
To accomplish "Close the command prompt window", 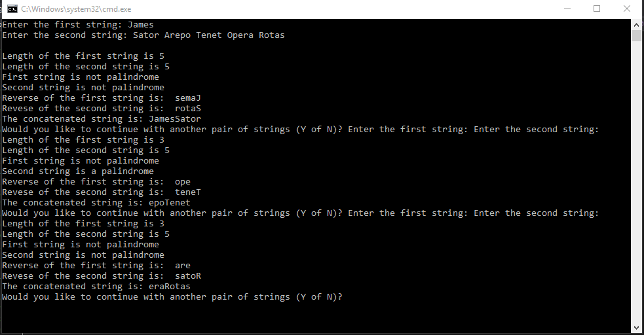I will 627,9.
